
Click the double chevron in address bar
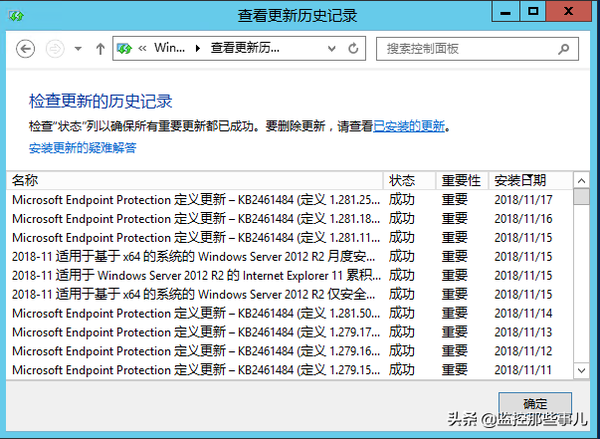click(x=142, y=49)
